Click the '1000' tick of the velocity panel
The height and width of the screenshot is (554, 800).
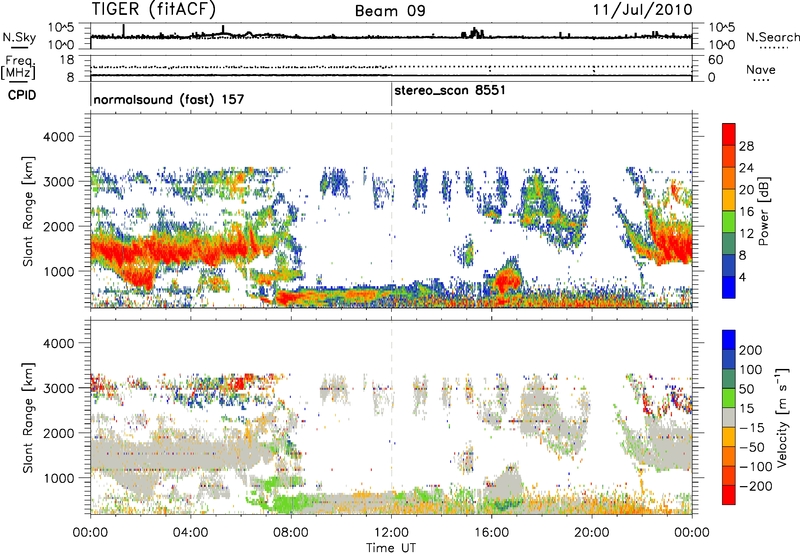click(x=58, y=478)
